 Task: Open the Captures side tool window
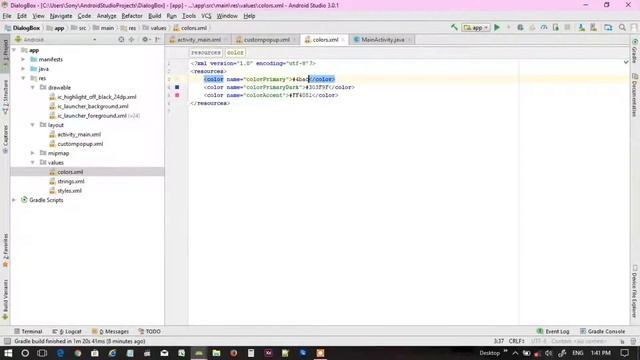tap(5, 139)
